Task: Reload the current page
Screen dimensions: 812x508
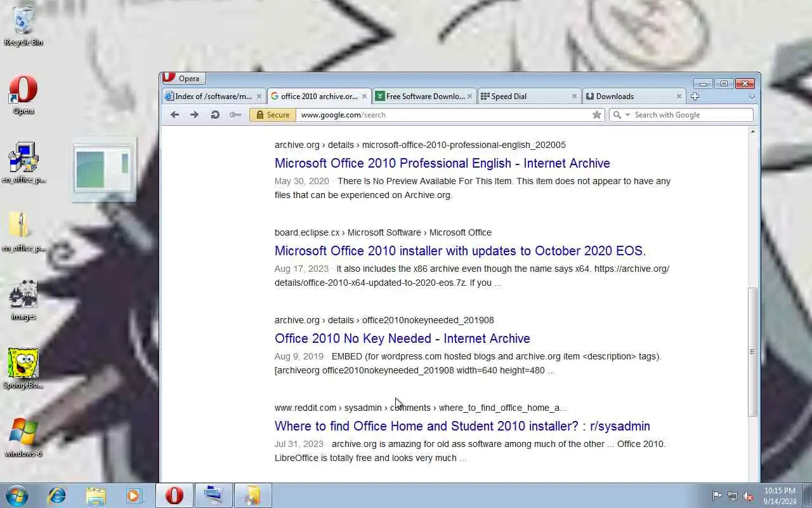Action: tap(215, 115)
